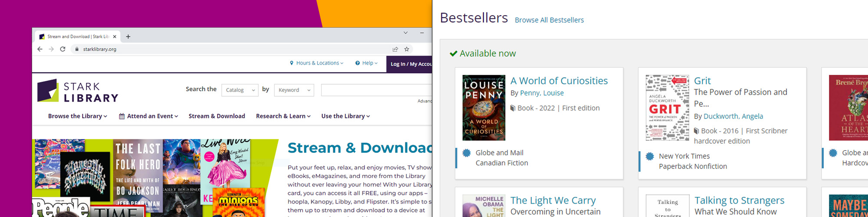Reload the starklibrary.org page
This screenshot has height=217, width=868.
point(62,49)
